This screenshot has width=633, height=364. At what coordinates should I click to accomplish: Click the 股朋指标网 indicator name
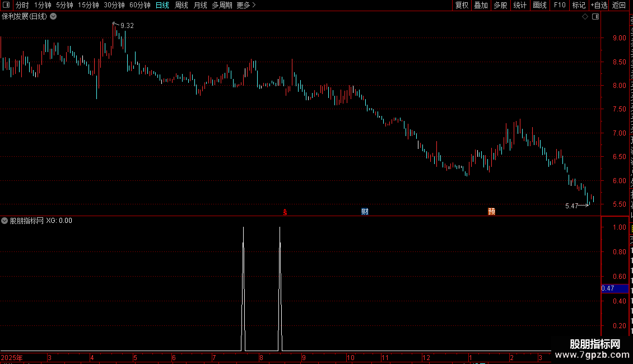(27, 221)
